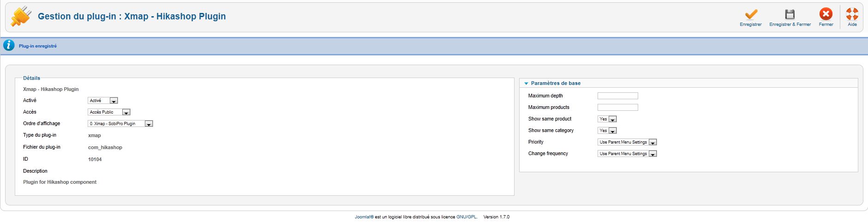This screenshot has height=223, width=868.
Task: Click the red Fermer icon
Action: click(826, 14)
